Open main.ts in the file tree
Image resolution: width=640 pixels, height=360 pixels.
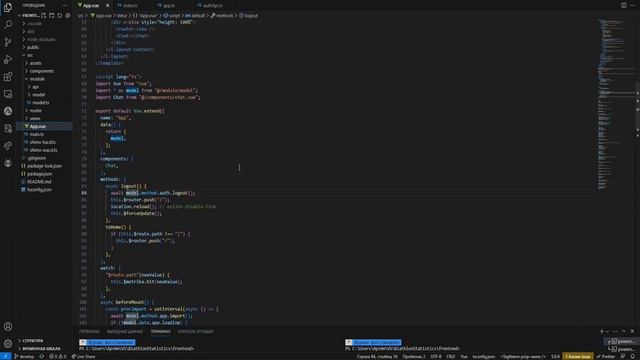(45, 134)
